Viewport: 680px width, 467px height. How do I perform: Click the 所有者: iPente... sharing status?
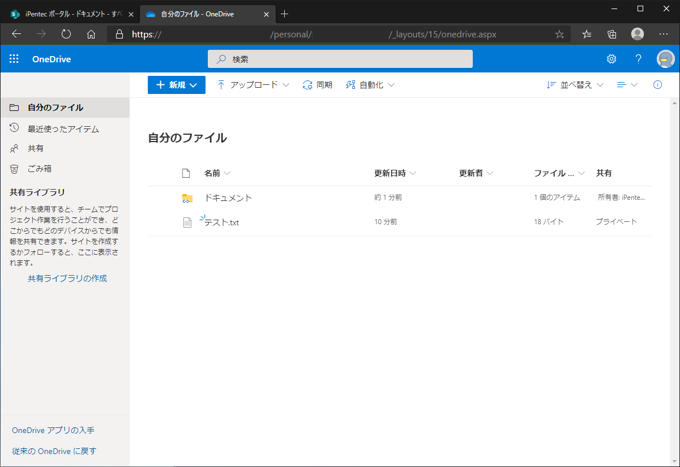(x=621, y=197)
